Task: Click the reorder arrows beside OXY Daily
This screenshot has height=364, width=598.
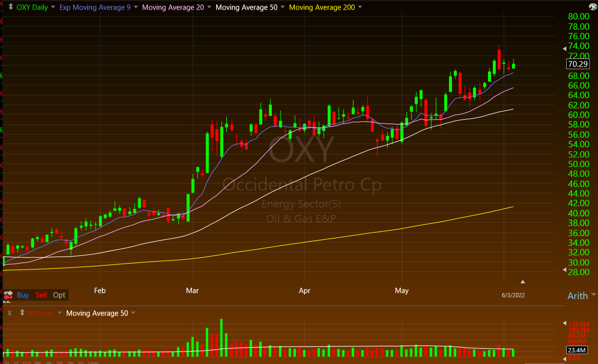Action: click(11, 7)
